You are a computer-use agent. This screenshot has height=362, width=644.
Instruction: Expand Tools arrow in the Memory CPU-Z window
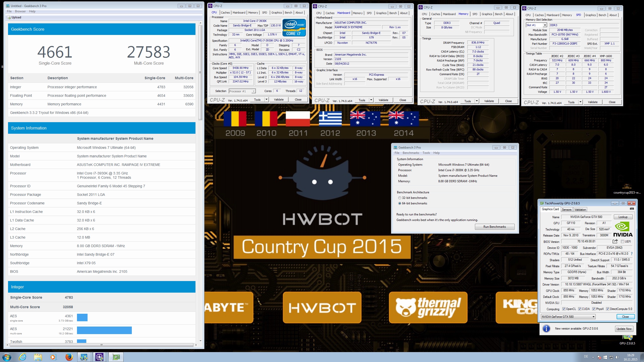click(x=477, y=101)
